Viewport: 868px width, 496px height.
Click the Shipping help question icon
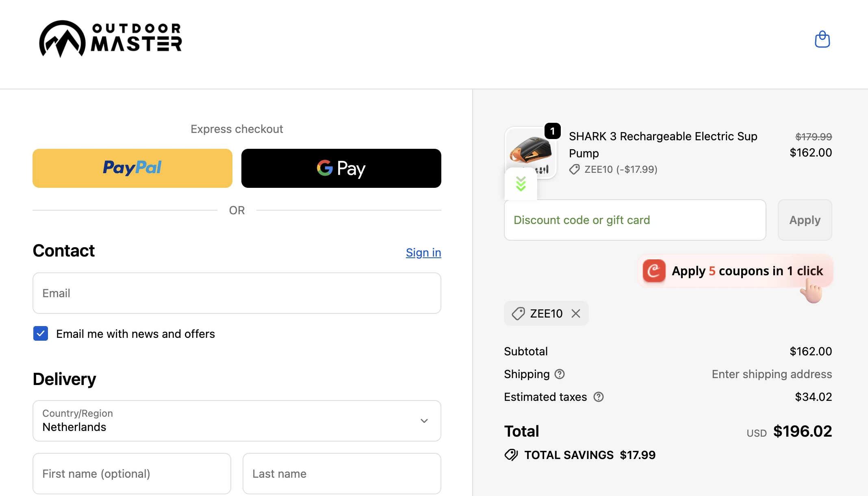coord(560,374)
